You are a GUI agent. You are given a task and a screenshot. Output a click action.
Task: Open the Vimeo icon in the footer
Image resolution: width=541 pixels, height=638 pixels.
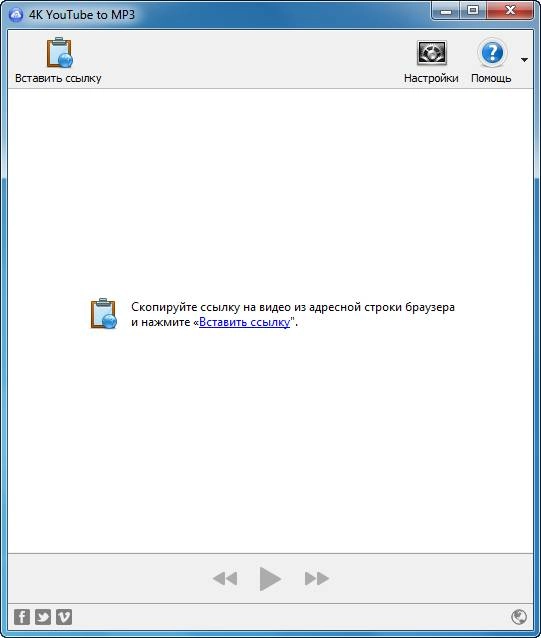[64, 617]
